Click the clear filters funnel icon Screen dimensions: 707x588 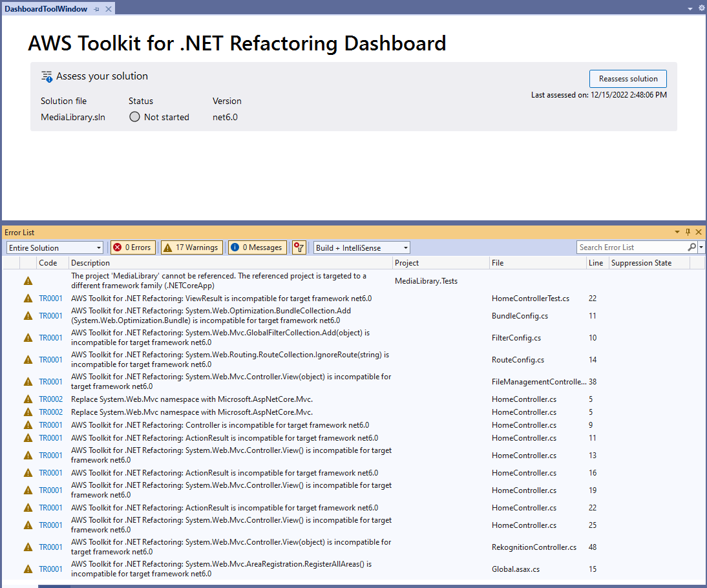(299, 247)
